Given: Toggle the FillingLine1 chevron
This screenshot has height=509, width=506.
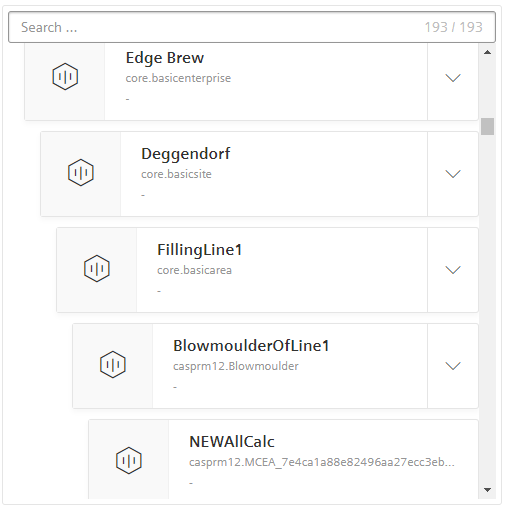Looking at the screenshot, I should pyautogui.click(x=453, y=270).
